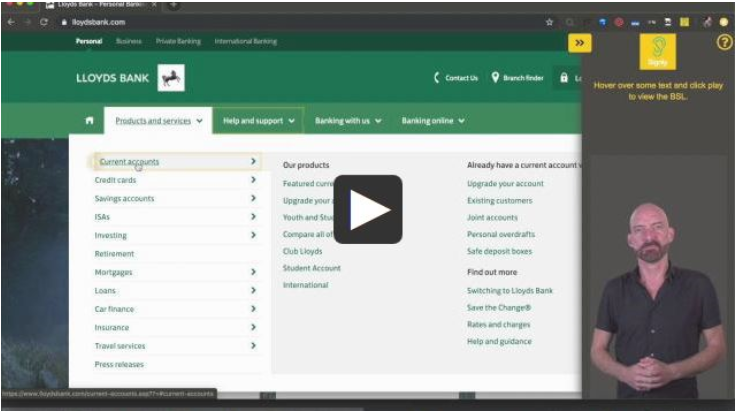This screenshot has height=411, width=737.
Task: Expand the Savings accounts menu item
Action: tap(177, 198)
